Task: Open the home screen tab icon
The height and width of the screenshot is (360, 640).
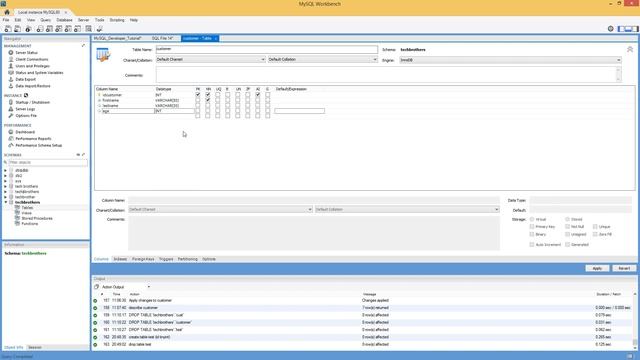Action: click(x=7, y=12)
